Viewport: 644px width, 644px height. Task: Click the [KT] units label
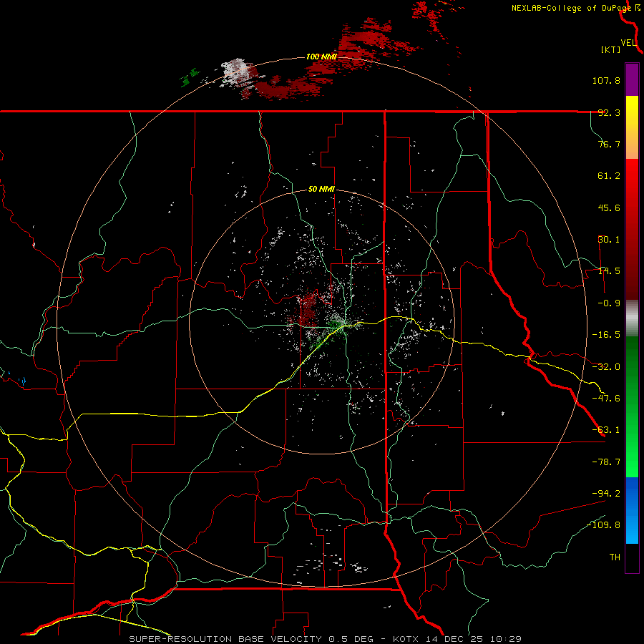pyautogui.click(x=611, y=49)
